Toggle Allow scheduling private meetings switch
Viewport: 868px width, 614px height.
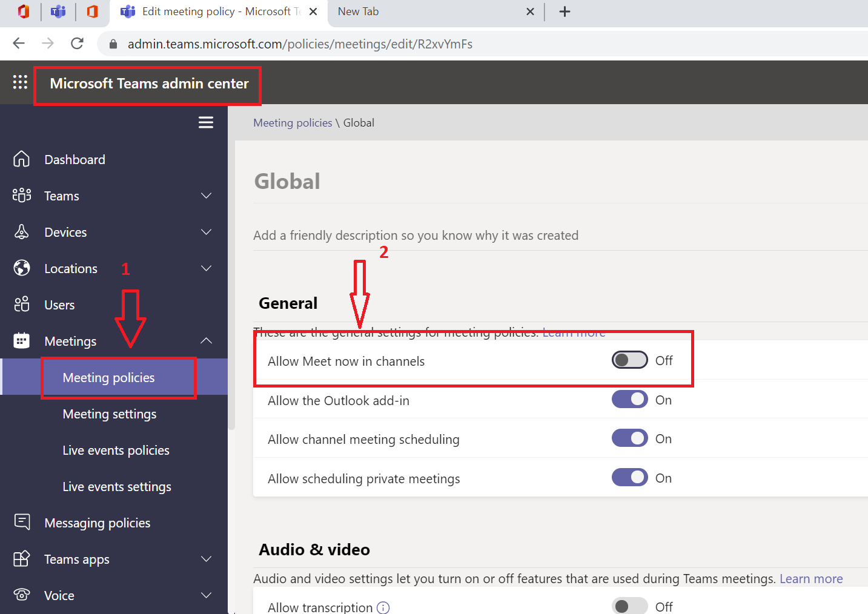[x=630, y=478]
